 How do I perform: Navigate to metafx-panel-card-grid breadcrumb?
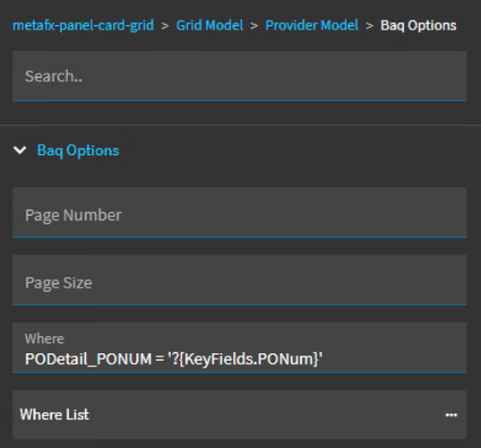(x=83, y=25)
